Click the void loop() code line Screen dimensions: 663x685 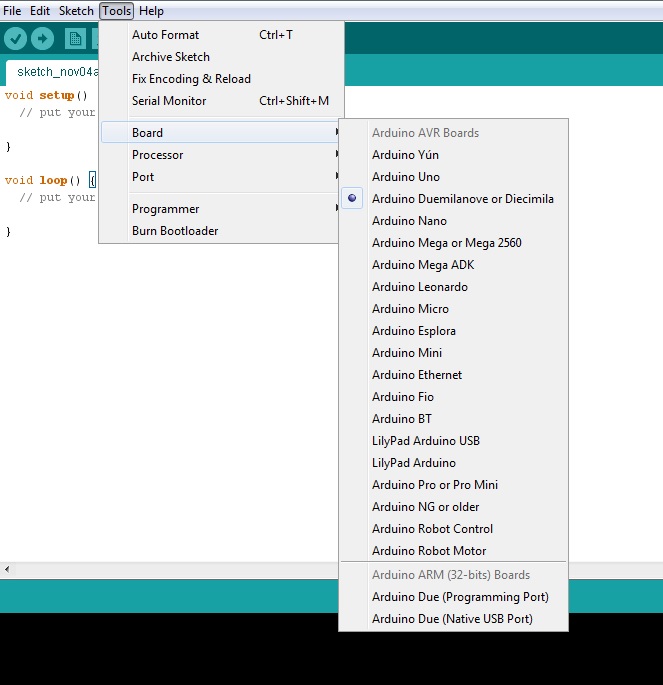click(x=50, y=180)
